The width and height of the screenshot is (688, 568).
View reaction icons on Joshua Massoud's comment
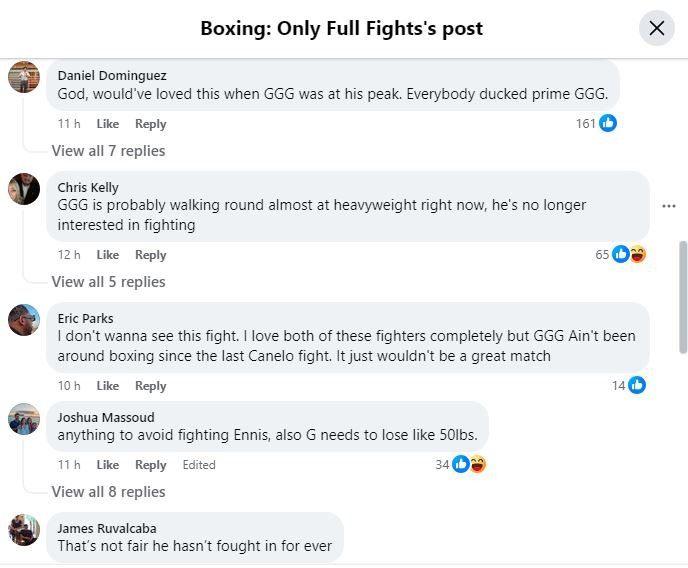tap(468, 464)
